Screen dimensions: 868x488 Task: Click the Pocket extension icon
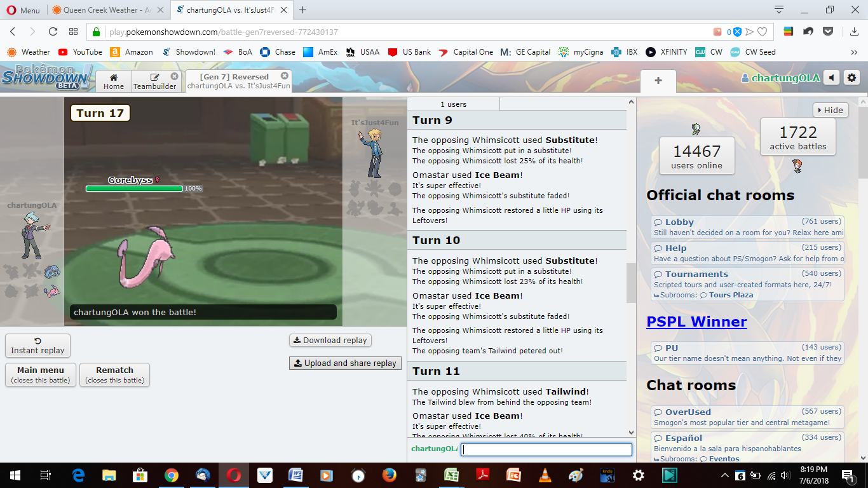tap(828, 32)
